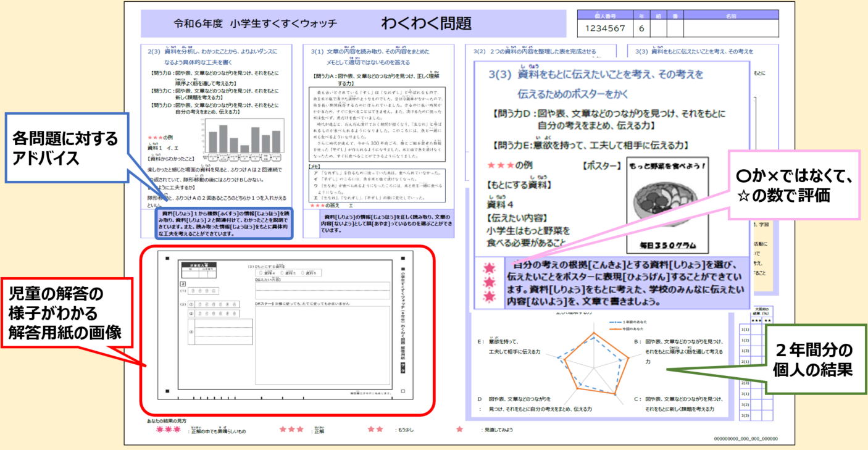Click the title わくわく問題
Image resolution: width=868 pixels, height=450 pixels.
point(426,23)
